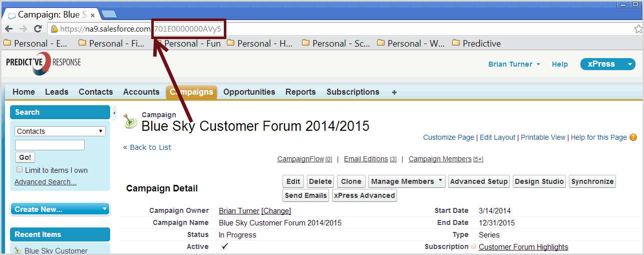This screenshot has height=255, width=644.
Task: Click the bookmark star icon
Action: coord(637,29)
